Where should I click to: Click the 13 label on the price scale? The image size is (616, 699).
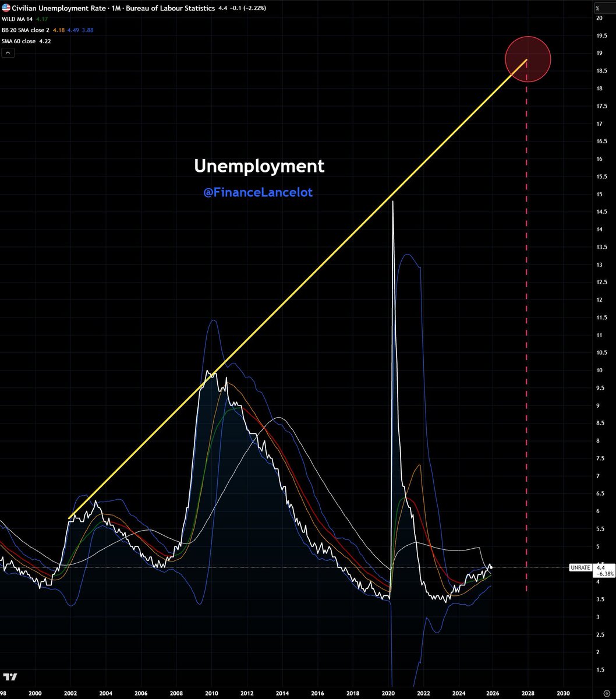599,264
